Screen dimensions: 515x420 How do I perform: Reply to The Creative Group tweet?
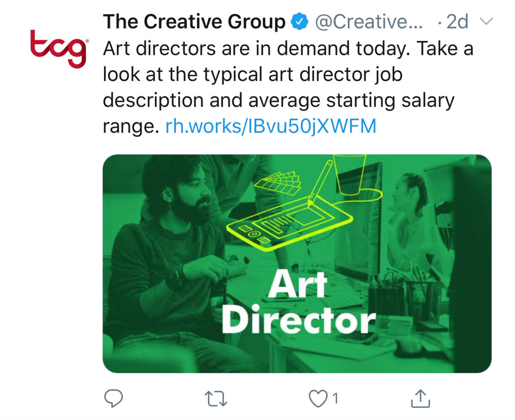point(113,398)
